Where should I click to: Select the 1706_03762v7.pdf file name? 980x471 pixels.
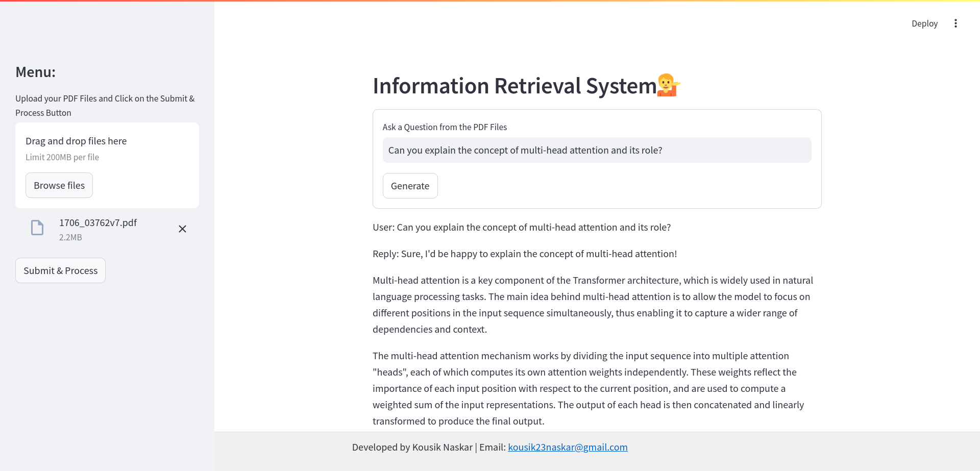pyautogui.click(x=98, y=222)
